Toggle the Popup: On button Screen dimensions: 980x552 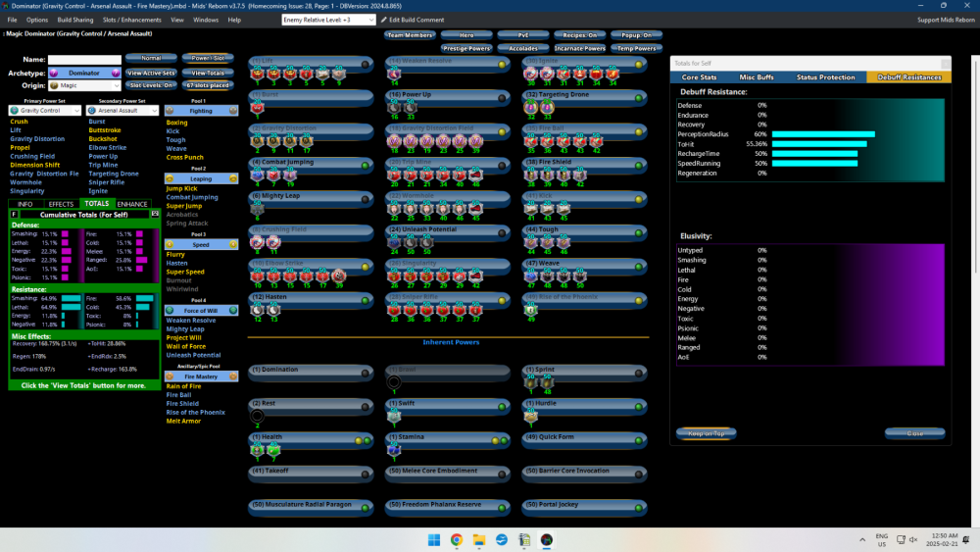(x=636, y=35)
